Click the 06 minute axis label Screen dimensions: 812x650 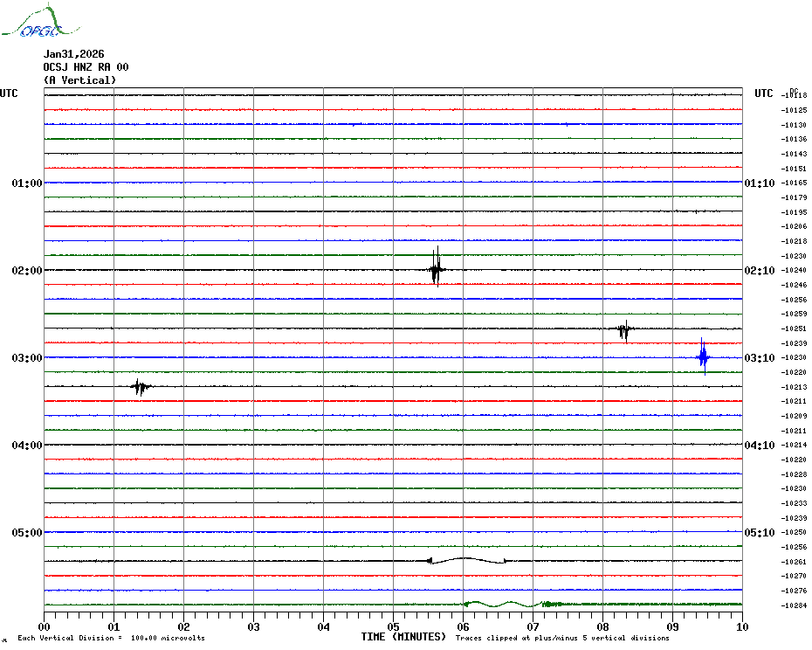pyautogui.click(x=464, y=626)
